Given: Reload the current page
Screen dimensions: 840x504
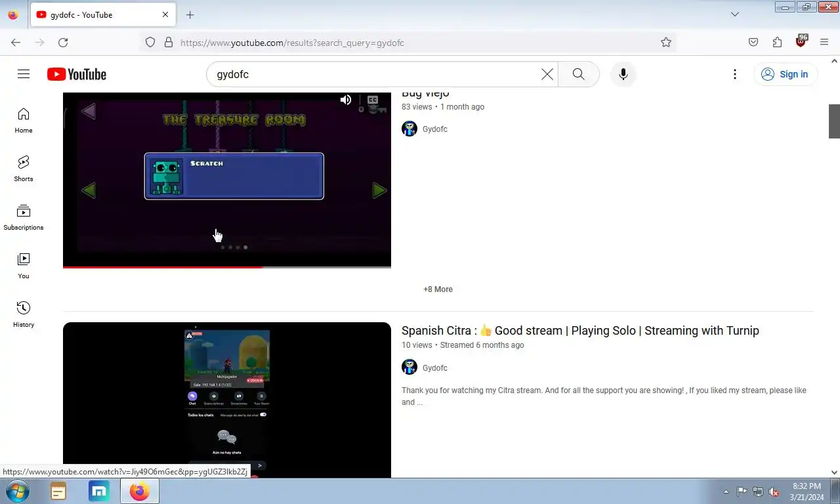Looking at the screenshot, I should coord(63,43).
